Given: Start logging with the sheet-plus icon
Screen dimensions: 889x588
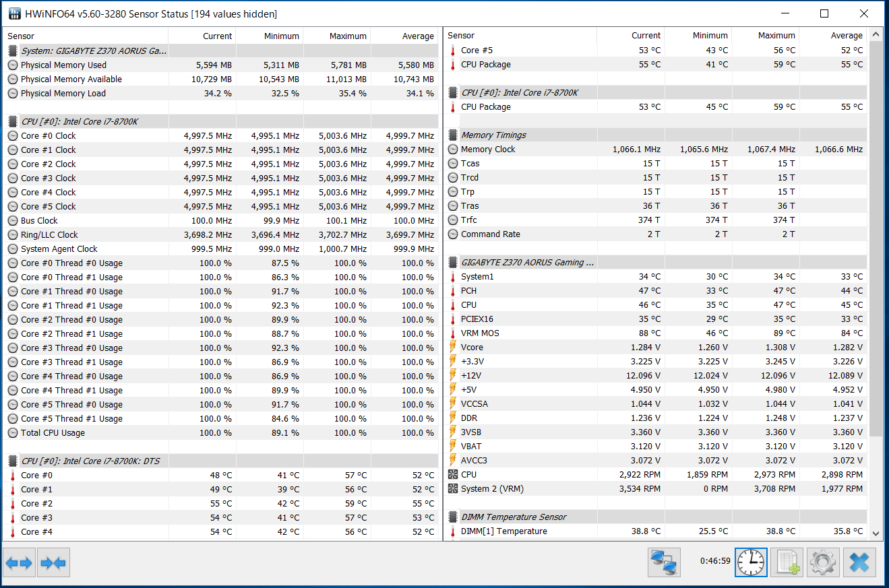Looking at the screenshot, I should tap(788, 562).
